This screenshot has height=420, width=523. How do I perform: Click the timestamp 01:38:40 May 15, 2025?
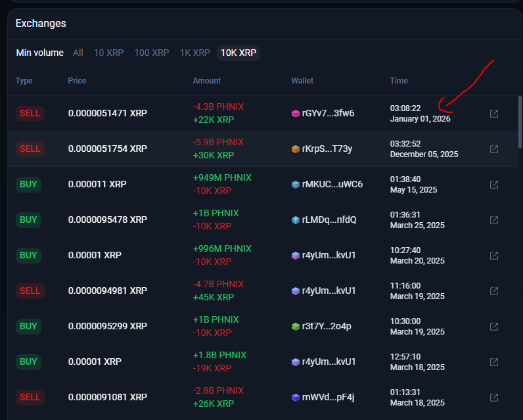(413, 185)
